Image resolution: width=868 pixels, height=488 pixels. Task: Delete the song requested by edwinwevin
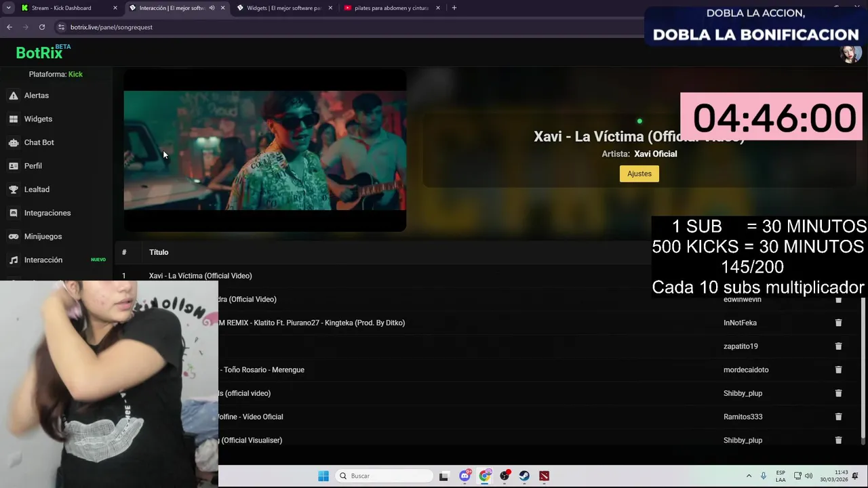[838, 300]
